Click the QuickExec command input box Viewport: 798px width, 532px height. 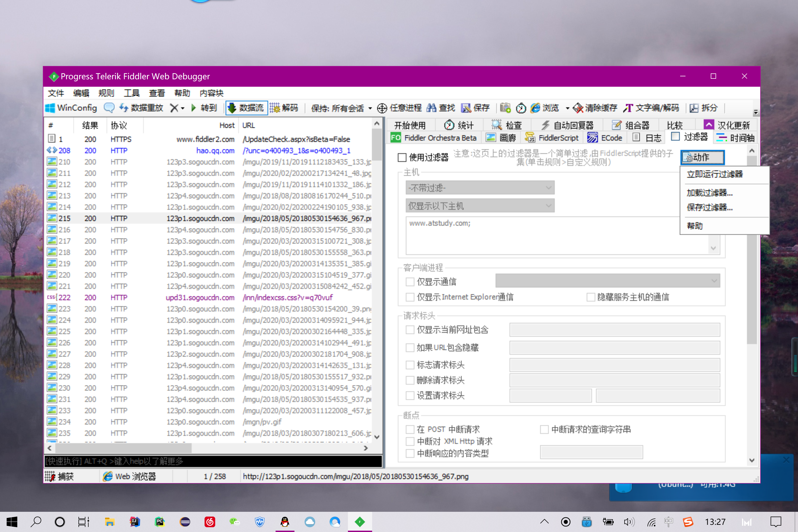pos(213,461)
